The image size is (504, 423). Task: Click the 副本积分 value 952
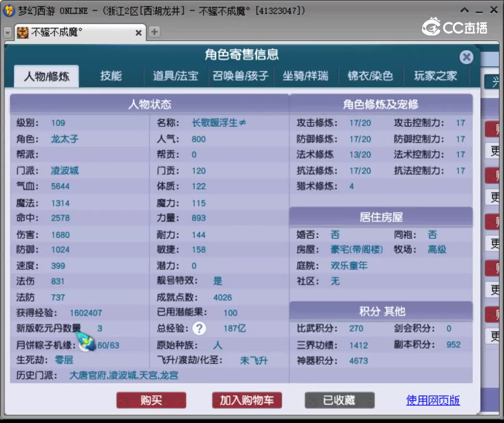[454, 345]
